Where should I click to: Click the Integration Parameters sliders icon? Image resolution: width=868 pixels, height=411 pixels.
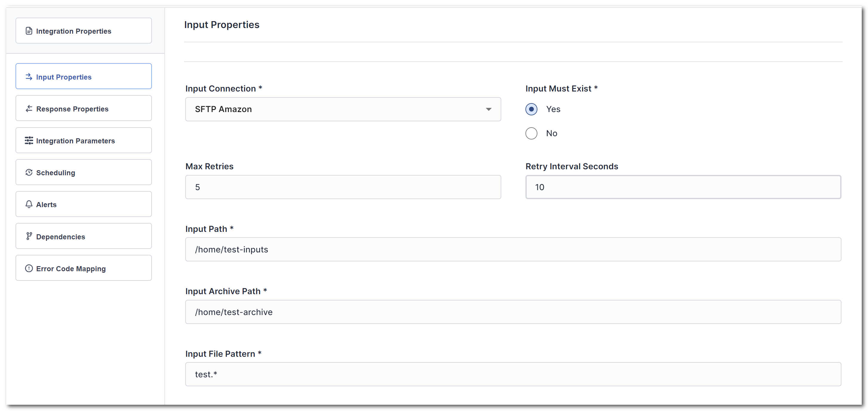tap(29, 141)
